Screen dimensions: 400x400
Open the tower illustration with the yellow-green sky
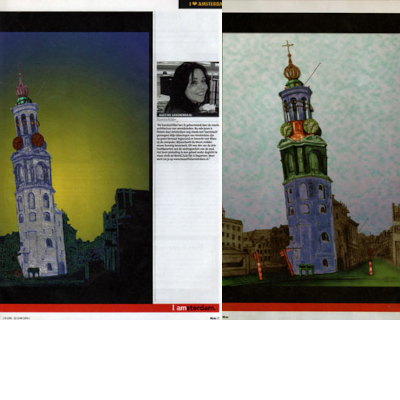(x=74, y=158)
